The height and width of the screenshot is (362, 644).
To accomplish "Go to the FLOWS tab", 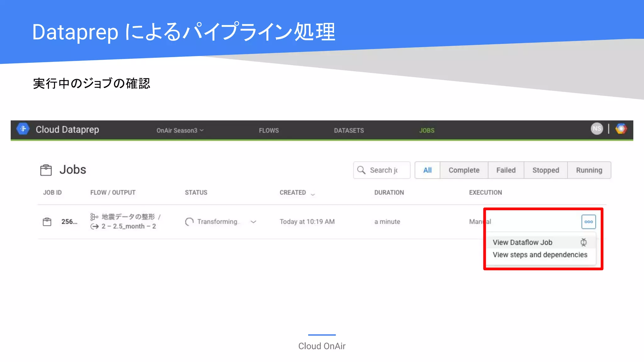I will point(269,130).
